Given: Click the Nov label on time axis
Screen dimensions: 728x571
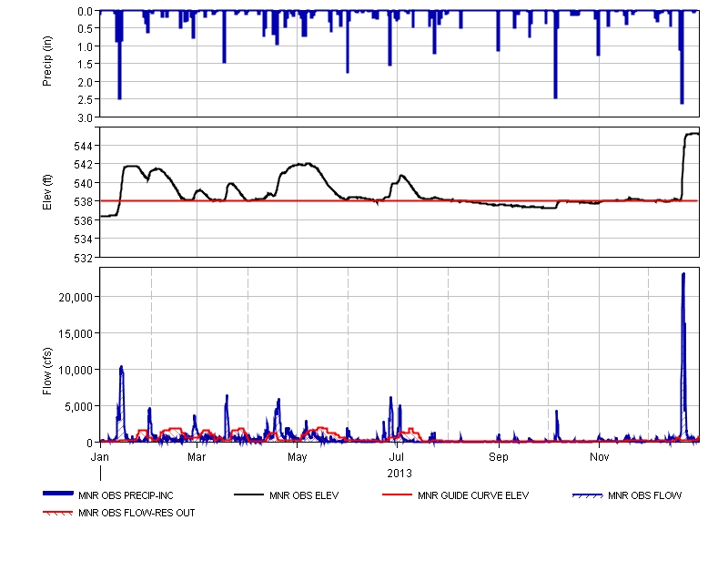Looking at the screenshot, I should tap(599, 455).
